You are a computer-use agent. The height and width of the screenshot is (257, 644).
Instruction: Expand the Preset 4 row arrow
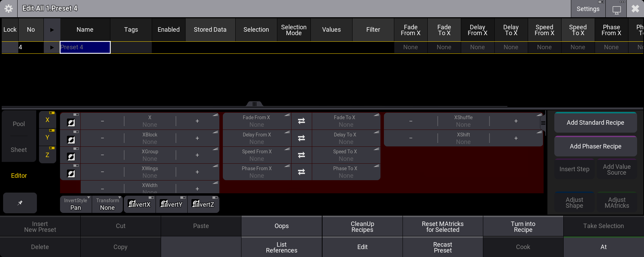coord(52,47)
